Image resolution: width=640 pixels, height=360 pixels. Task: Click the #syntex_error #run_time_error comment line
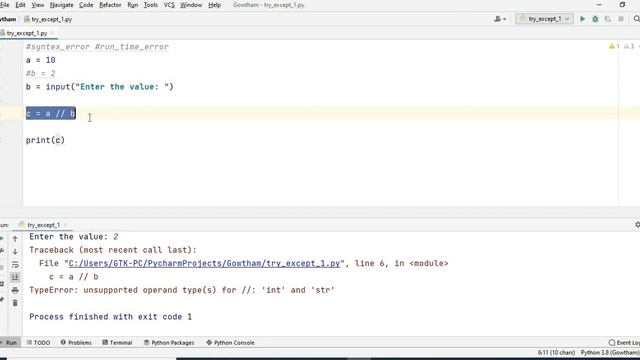[97, 47]
